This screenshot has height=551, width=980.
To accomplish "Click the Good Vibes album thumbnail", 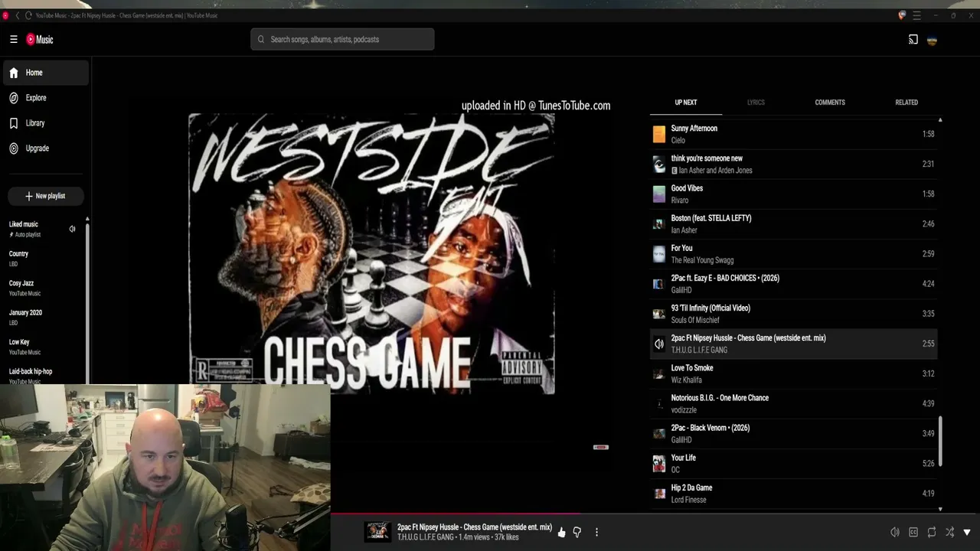I will (x=658, y=194).
